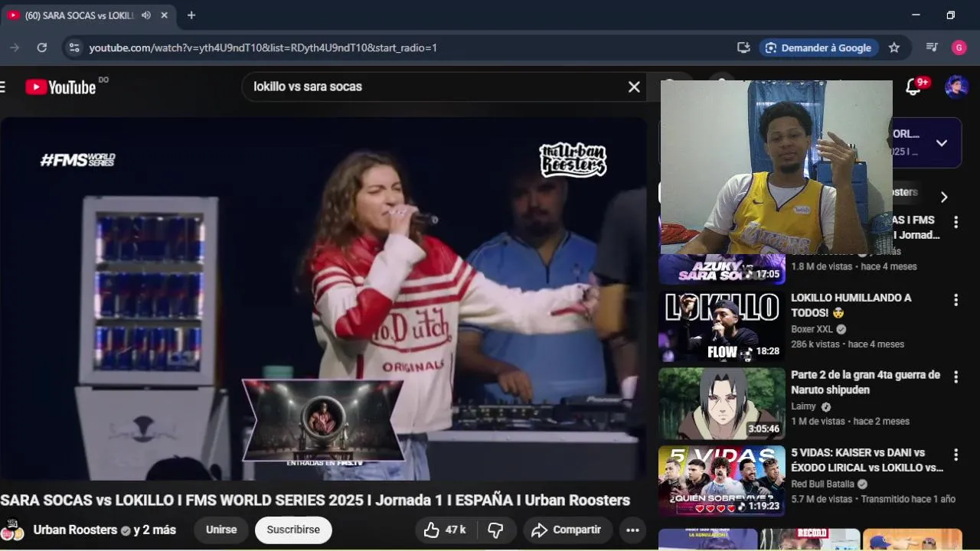Click Demander à Google button
The height and width of the screenshot is (551, 980).
pyautogui.click(x=818, y=47)
